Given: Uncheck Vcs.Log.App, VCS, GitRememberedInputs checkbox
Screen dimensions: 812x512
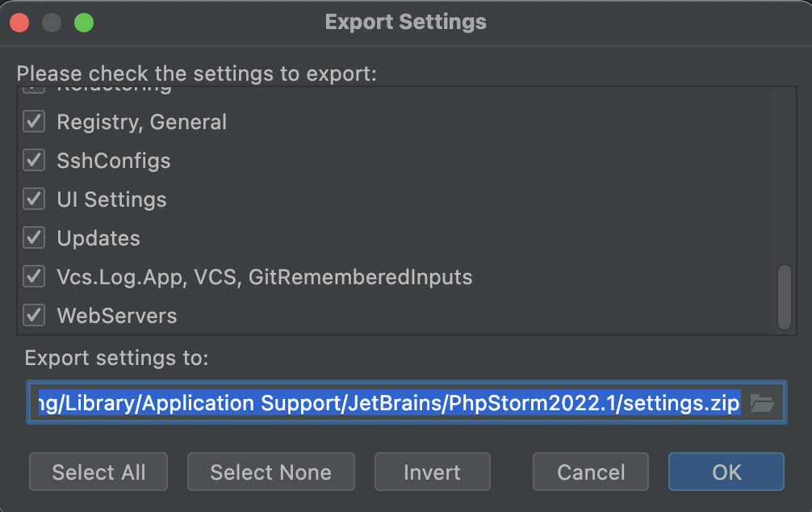Looking at the screenshot, I should point(34,277).
